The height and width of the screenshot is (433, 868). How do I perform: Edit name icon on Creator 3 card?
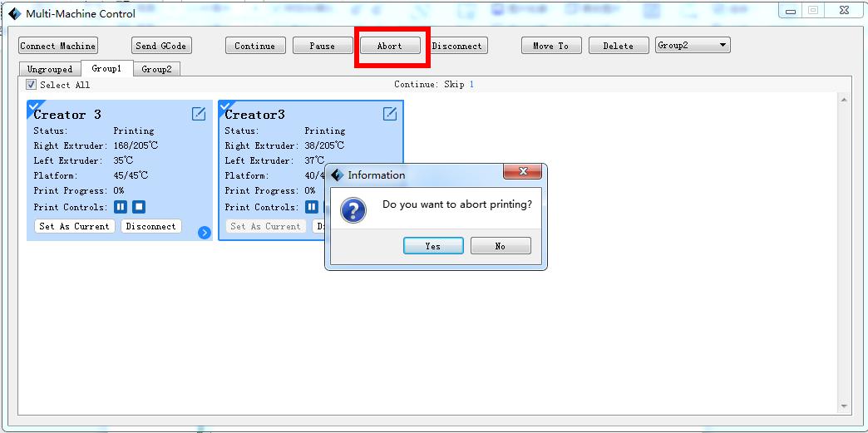coord(199,114)
